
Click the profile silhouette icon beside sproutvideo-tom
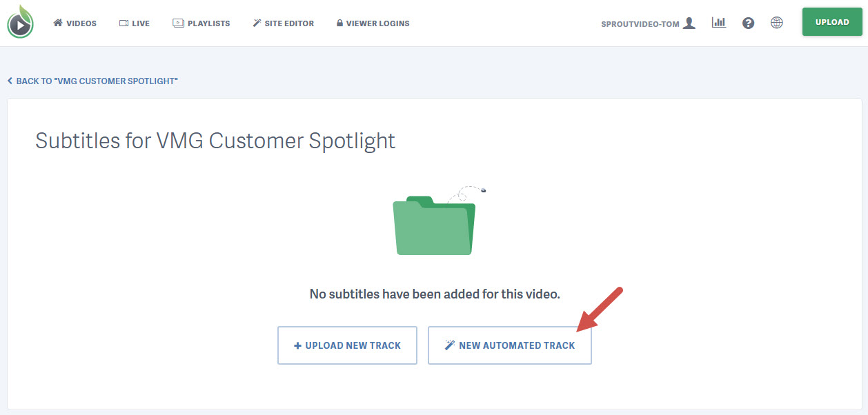[688, 22]
